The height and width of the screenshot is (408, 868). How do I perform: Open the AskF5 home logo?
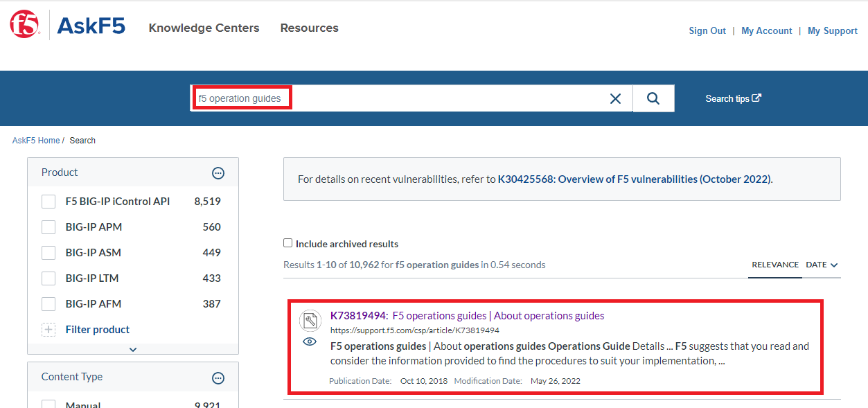[91, 26]
